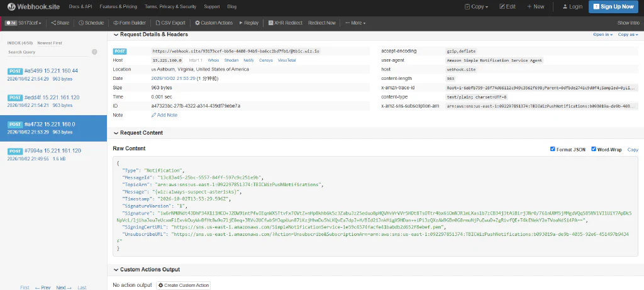Click the Sign Up Now button

coord(613,6)
